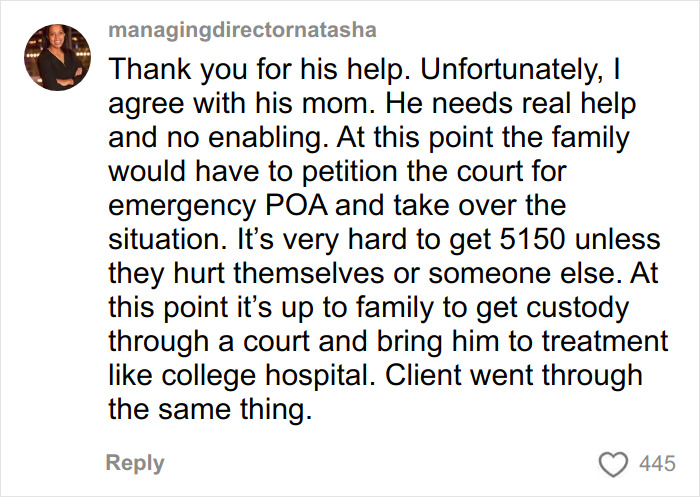The width and height of the screenshot is (700, 497).
Task: Click the heart icon to like comment
Action: (x=613, y=462)
